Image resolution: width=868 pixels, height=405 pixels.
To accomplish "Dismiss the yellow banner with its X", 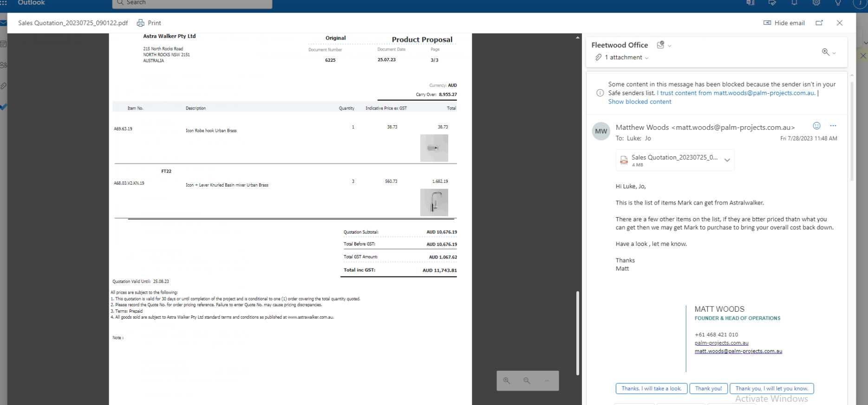I will pos(862,56).
